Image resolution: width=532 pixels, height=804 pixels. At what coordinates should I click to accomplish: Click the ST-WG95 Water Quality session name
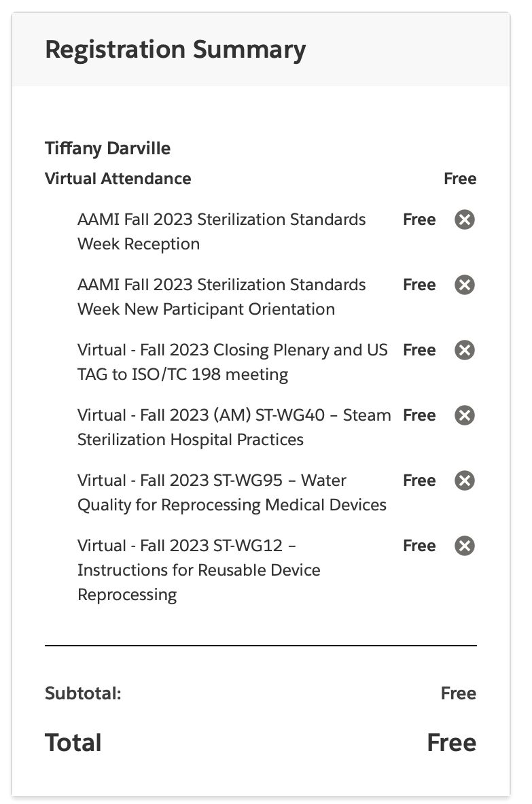pyautogui.click(x=232, y=493)
